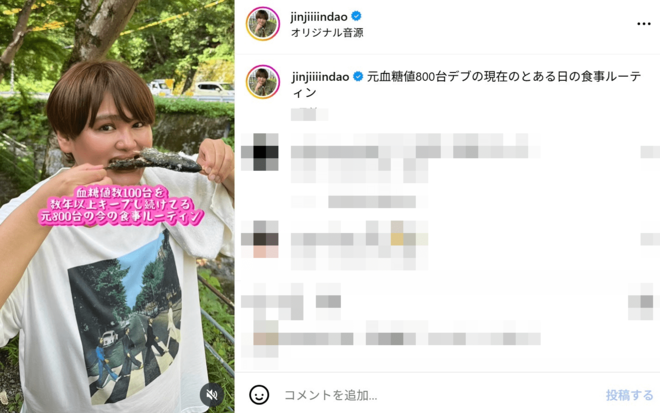This screenshot has height=413, width=660.
Task: Click the コメントを追加 comment input field
Action: pos(438,395)
